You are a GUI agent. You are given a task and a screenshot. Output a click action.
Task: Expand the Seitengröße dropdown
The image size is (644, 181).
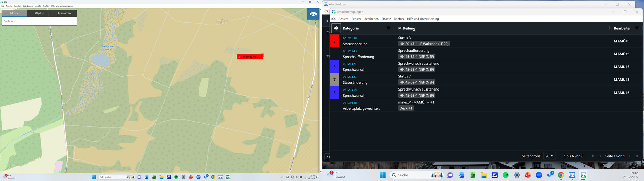point(549,156)
